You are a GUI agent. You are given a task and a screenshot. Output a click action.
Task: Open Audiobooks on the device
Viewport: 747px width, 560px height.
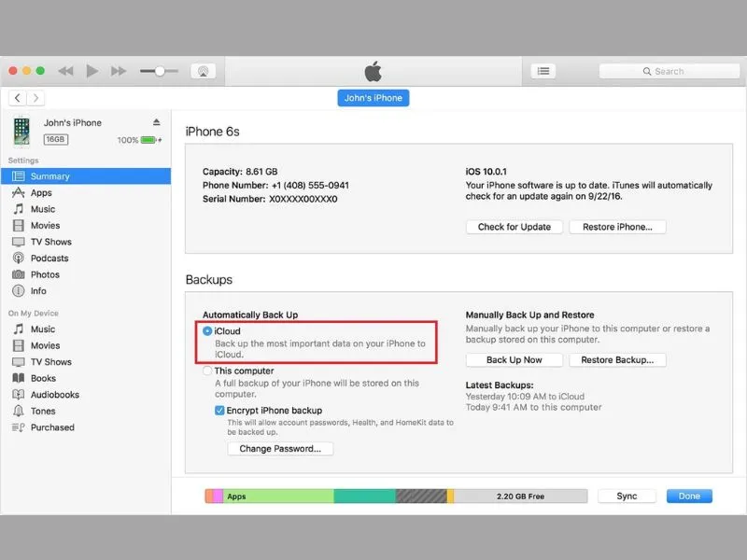pyautogui.click(x=86, y=395)
